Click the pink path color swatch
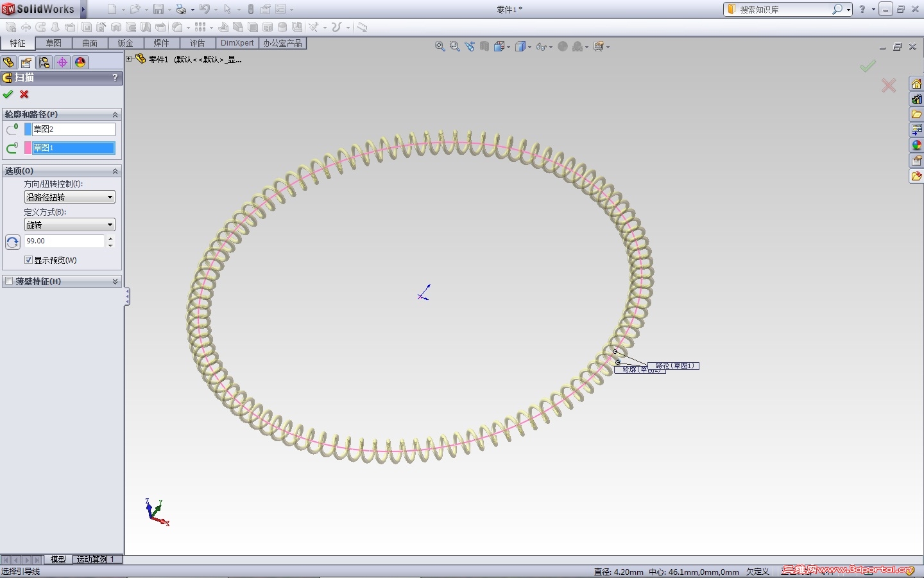This screenshot has height=578, width=924. click(28, 148)
